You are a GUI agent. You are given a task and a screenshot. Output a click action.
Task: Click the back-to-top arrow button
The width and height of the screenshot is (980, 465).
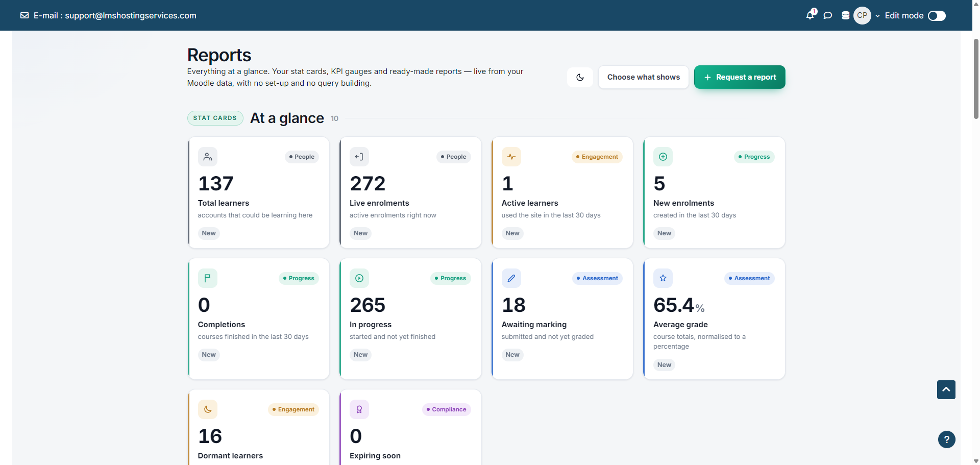click(946, 389)
